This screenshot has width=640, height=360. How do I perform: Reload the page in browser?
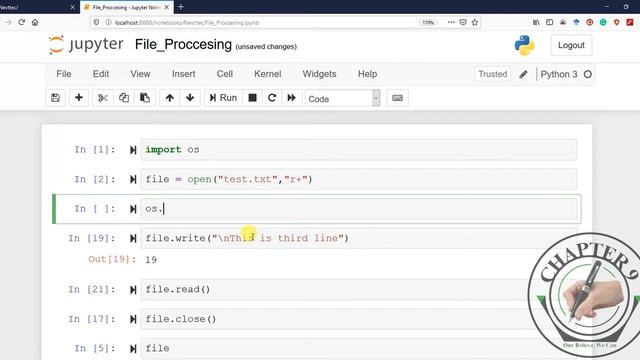click(x=21, y=22)
